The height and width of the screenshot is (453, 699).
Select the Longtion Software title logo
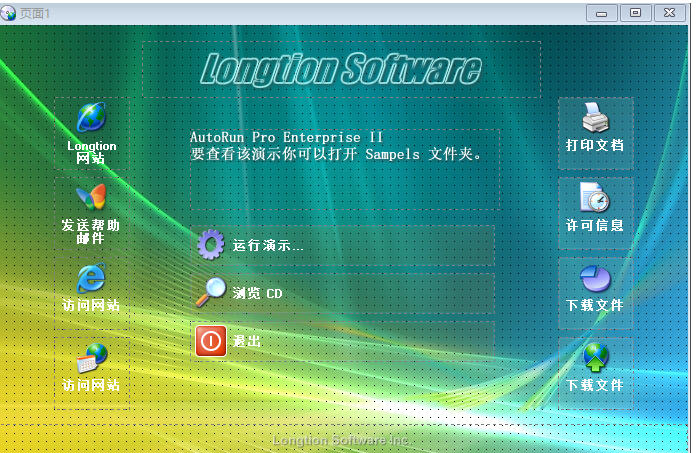[341, 69]
